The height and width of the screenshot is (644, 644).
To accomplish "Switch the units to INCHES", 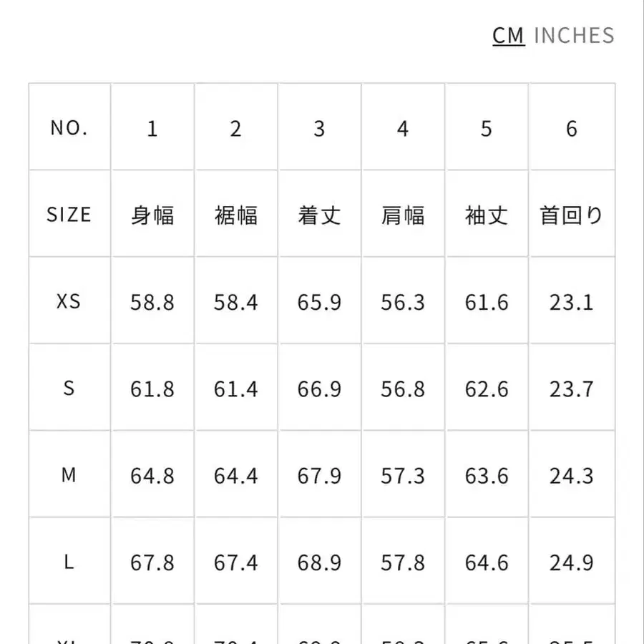I will [x=577, y=35].
